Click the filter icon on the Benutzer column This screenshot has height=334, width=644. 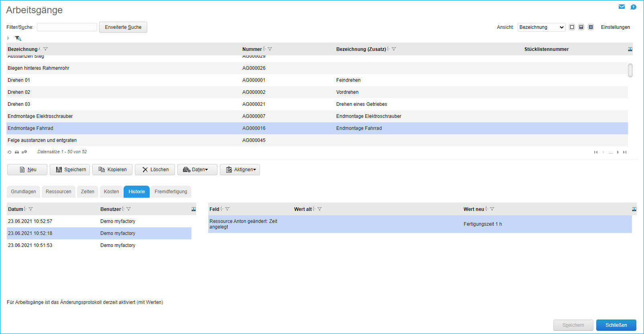(129, 209)
